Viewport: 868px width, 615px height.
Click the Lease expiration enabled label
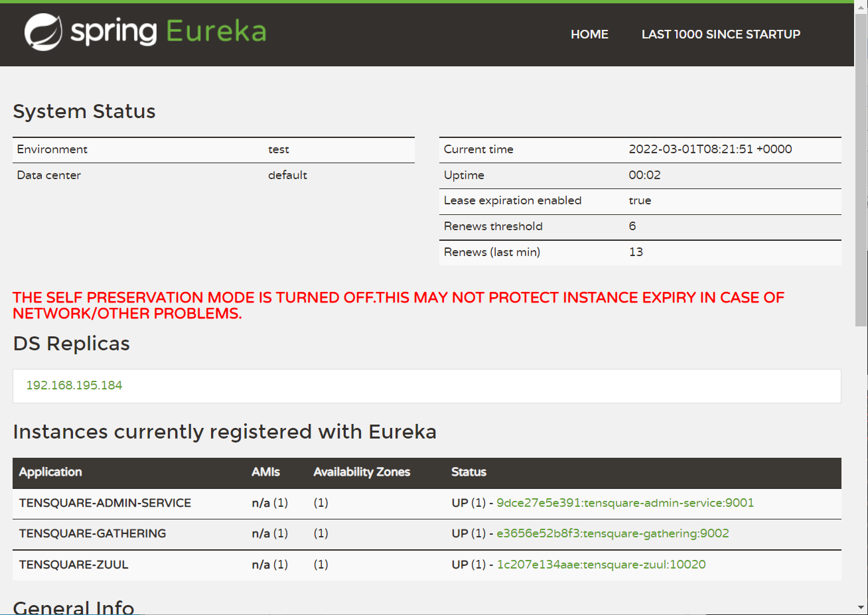(512, 200)
